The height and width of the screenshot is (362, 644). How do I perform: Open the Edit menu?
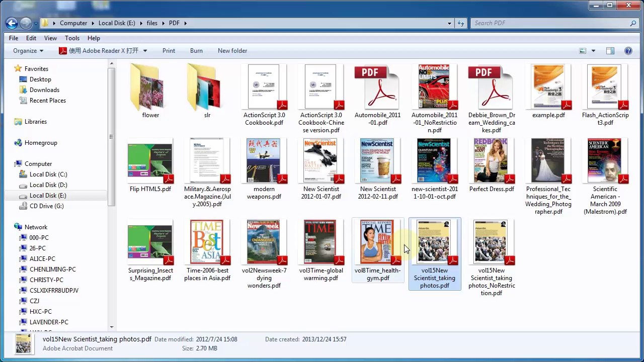31,38
